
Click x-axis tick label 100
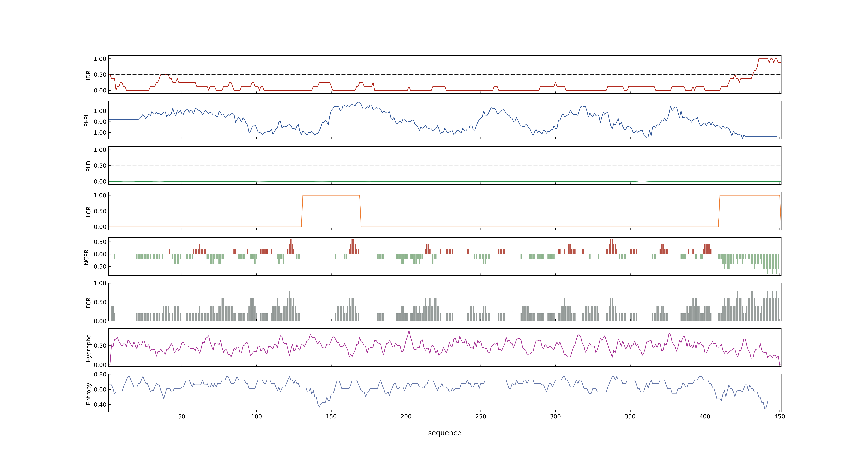tap(256, 416)
